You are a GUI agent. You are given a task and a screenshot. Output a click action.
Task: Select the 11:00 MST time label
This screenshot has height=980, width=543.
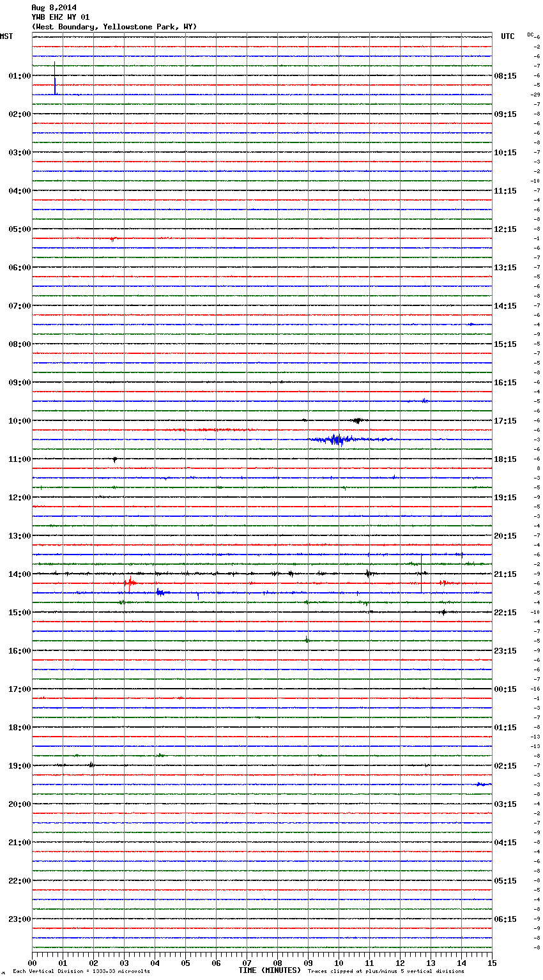point(19,459)
